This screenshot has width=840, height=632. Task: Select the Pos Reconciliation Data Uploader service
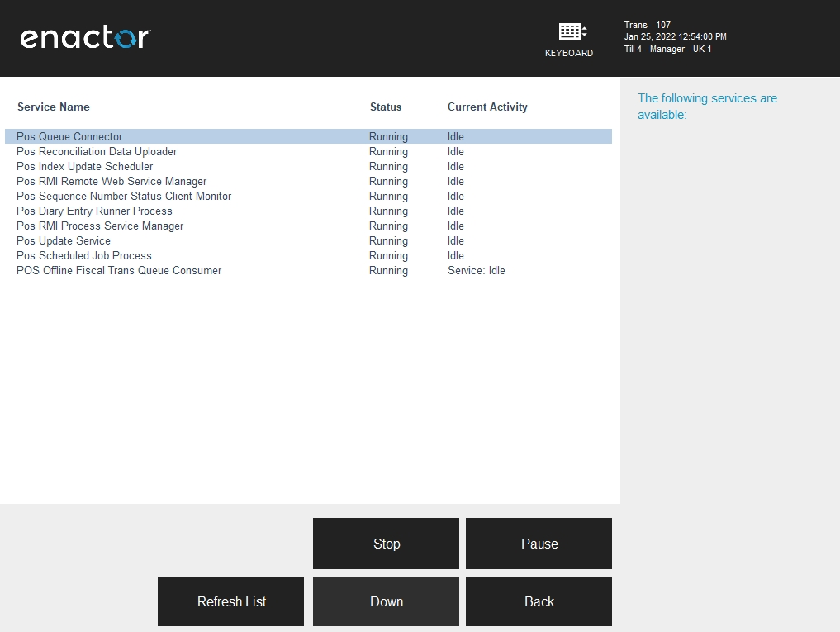point(97,151)
